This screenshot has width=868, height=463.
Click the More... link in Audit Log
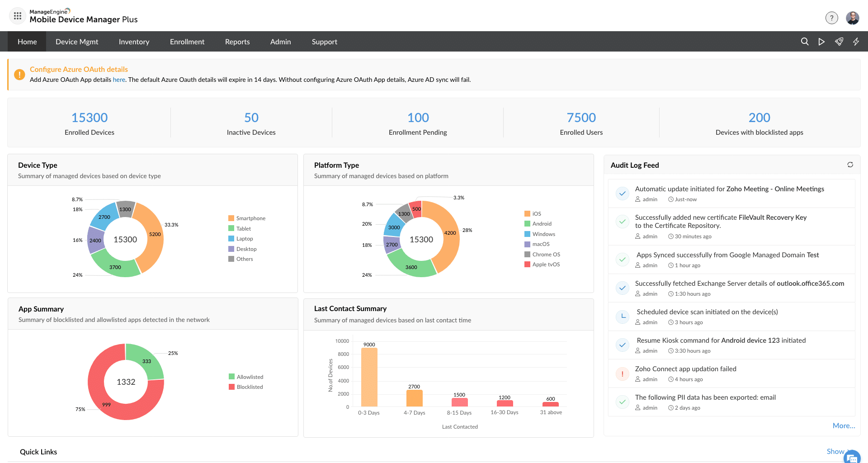pos(844,425)
